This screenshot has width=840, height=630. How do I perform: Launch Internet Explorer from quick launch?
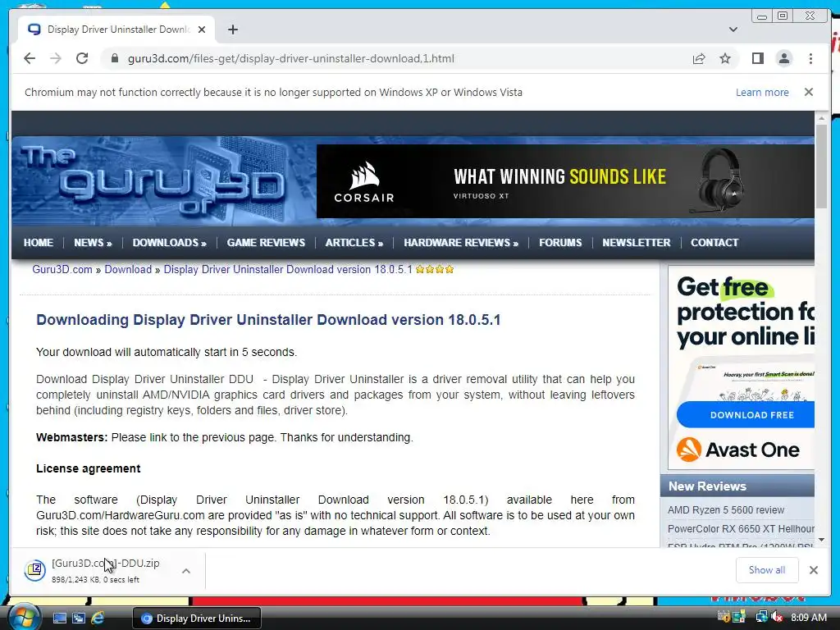[98, 619]
